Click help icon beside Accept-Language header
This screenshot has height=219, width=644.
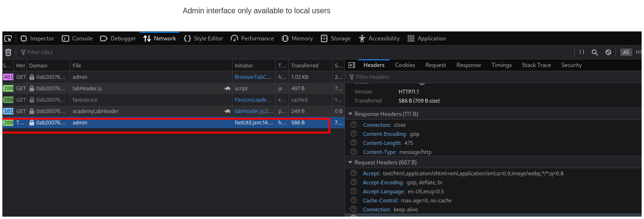pos(353,191)
